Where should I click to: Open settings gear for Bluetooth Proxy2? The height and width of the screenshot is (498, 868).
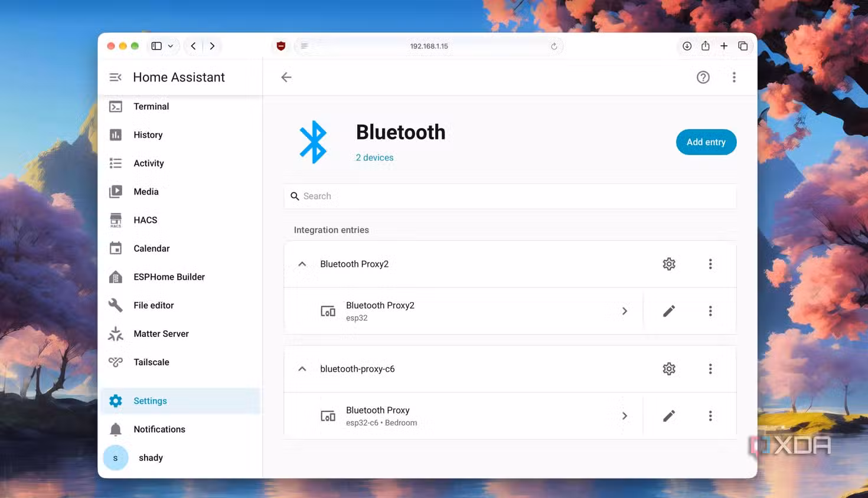point(669,264)
